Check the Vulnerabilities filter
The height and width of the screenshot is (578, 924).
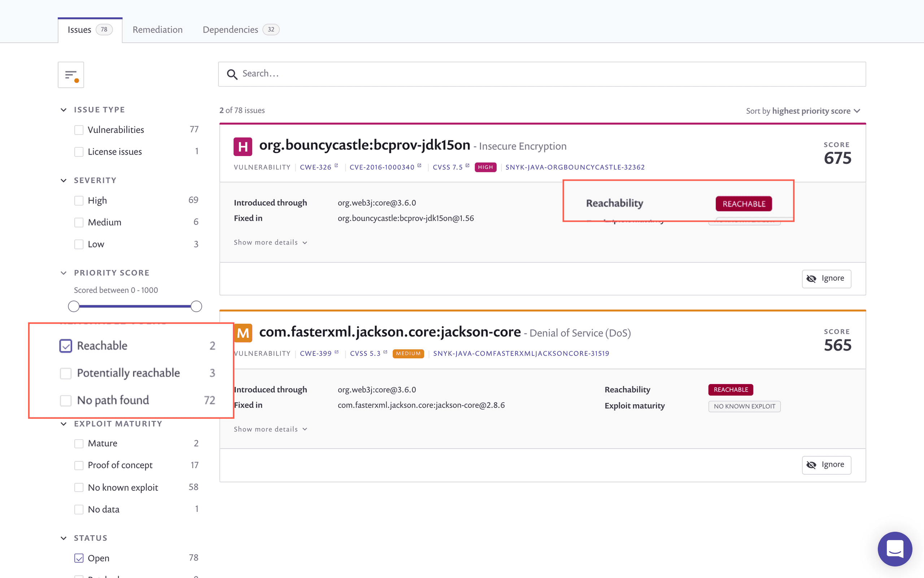pos(79,130)
